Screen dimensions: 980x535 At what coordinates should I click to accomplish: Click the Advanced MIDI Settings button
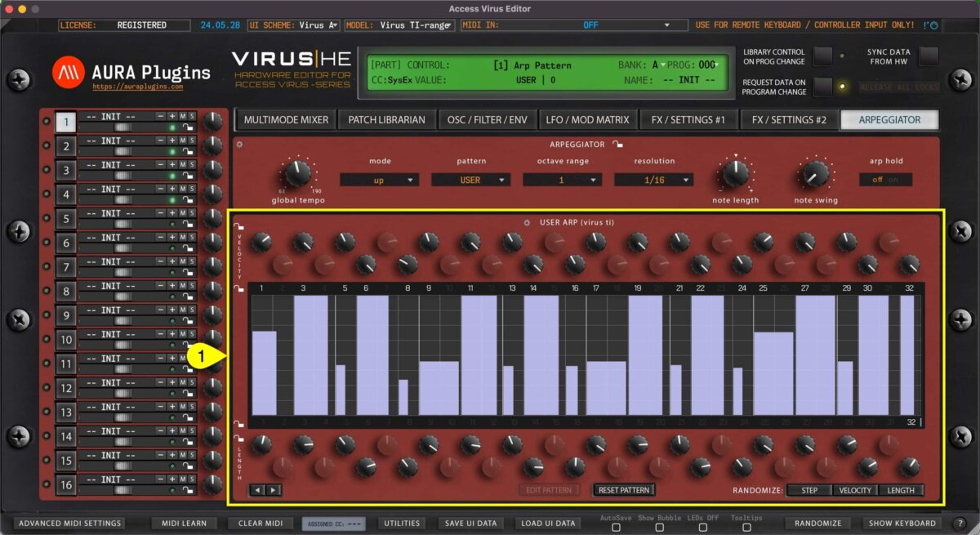(x=70, y=523)
